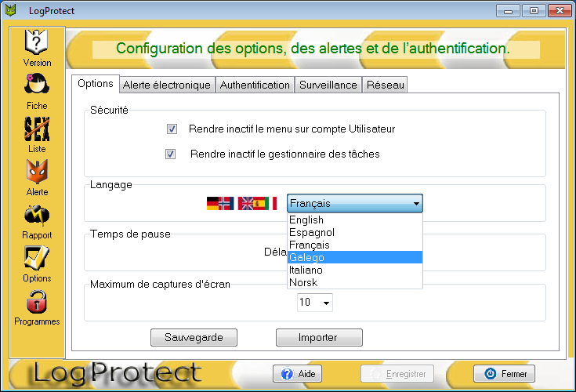The height and width of the screenshot is (392, 576).
Task: Switch to the Options tab
Action: click(96, 84)
